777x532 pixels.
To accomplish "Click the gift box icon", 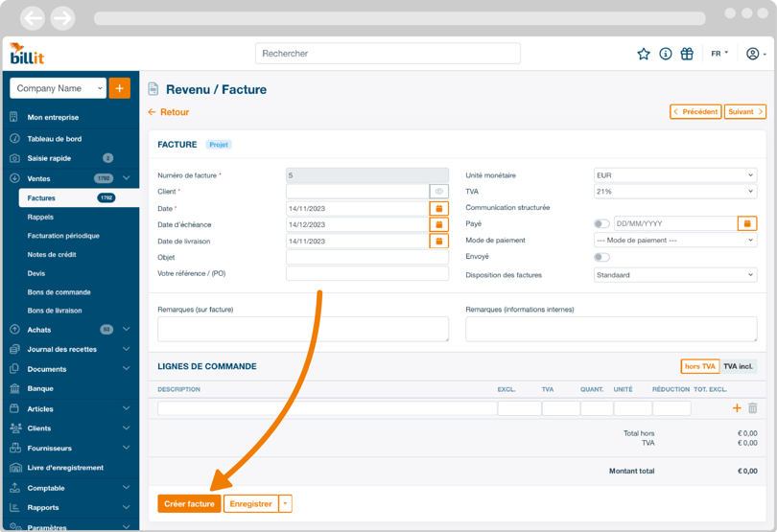I will point(687,54).
